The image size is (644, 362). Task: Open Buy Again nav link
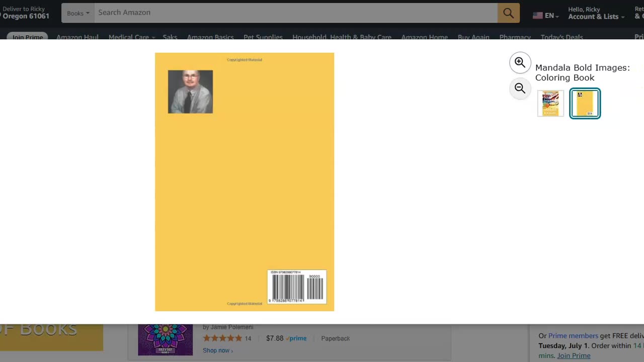[x=473, y=37]
